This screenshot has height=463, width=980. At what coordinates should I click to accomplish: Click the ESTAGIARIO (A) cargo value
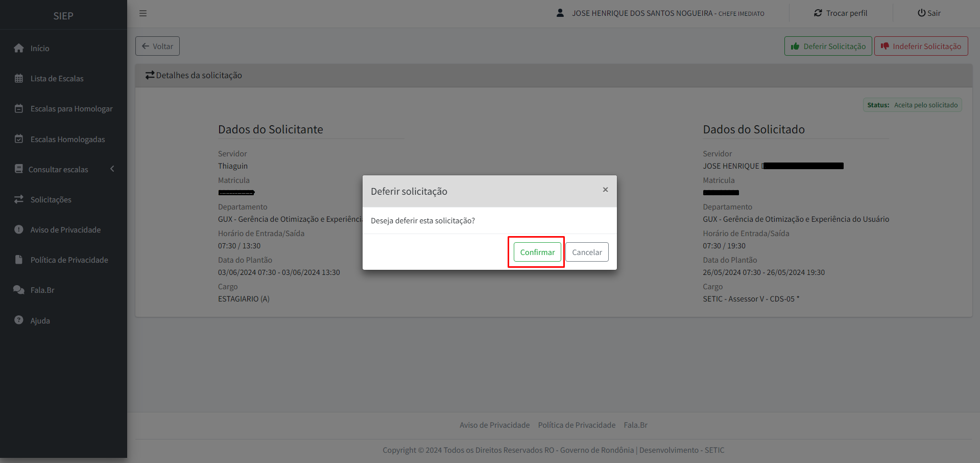click(244, 299)
